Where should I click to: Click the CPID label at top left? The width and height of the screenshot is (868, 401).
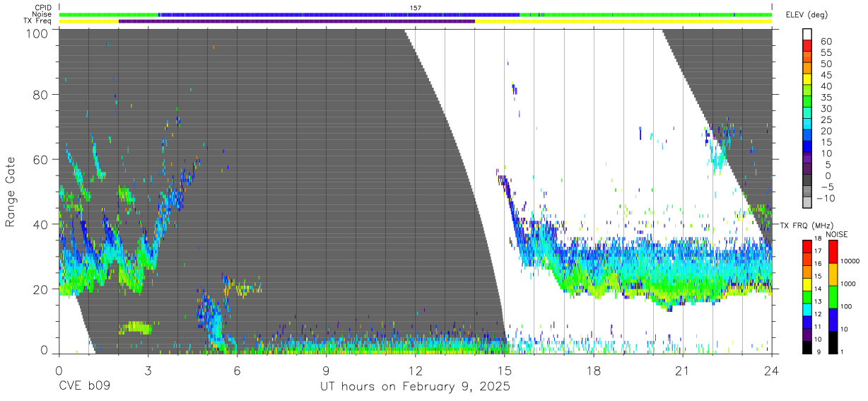(44, 8)
